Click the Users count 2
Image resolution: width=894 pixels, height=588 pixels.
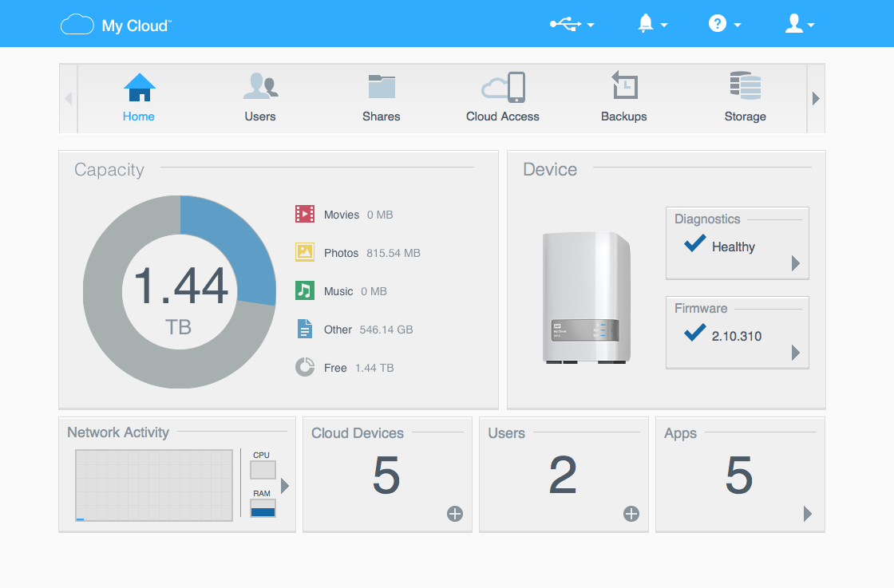[563, 475]
